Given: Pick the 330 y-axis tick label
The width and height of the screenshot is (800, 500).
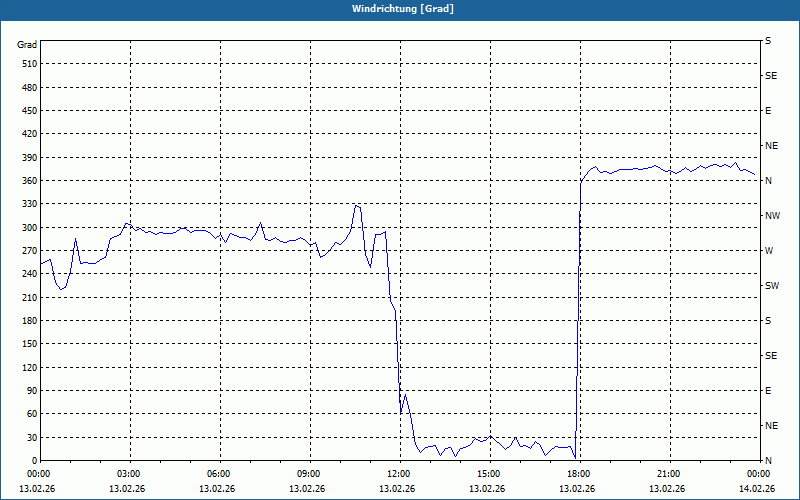Looking at the screenshot, I should (x=29, y=204).
